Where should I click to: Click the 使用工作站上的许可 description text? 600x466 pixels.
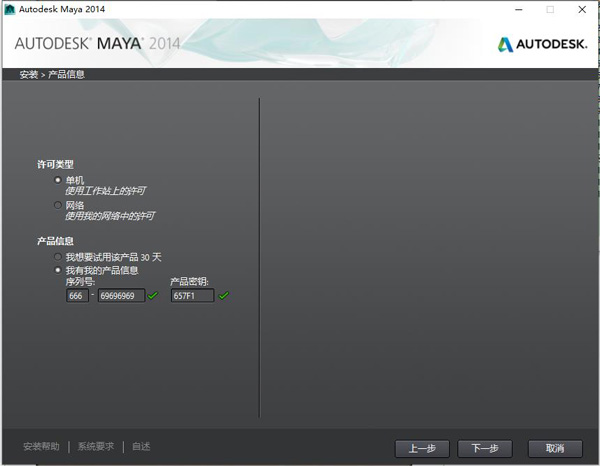(106, 191)
